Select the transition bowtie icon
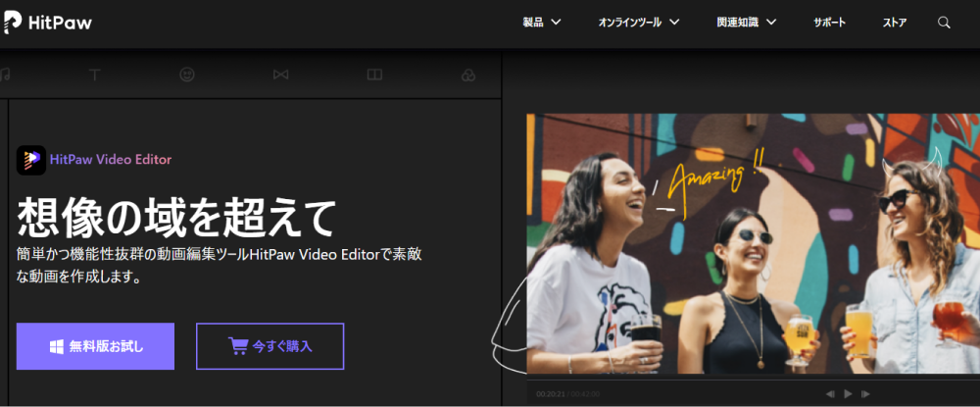 click(280, 75)
